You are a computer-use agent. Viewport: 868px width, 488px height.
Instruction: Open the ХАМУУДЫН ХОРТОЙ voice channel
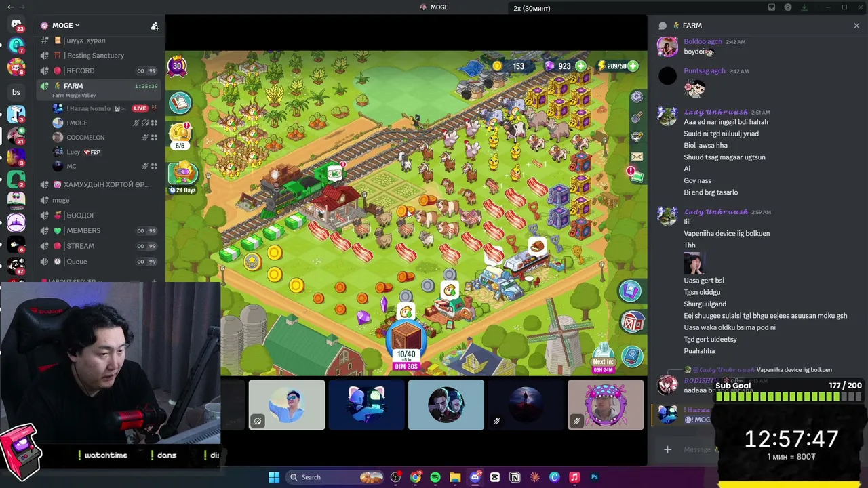(x=100, y=184)
